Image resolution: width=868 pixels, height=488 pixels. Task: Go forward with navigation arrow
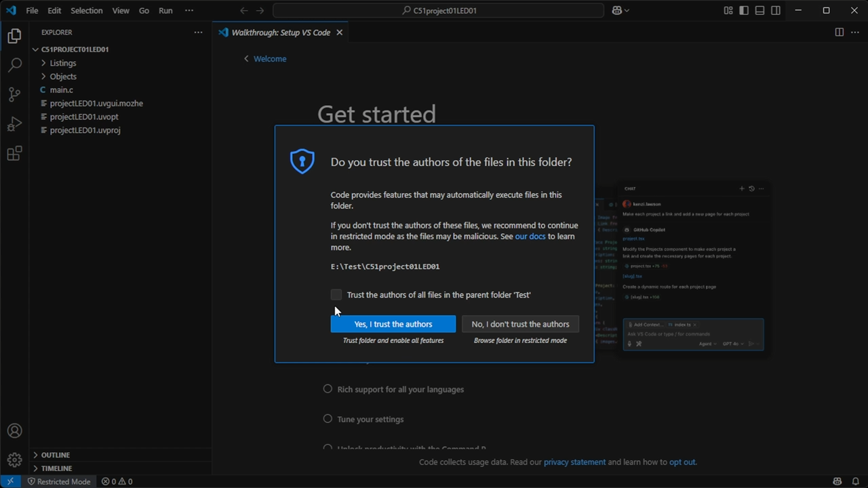coord(260,10)
